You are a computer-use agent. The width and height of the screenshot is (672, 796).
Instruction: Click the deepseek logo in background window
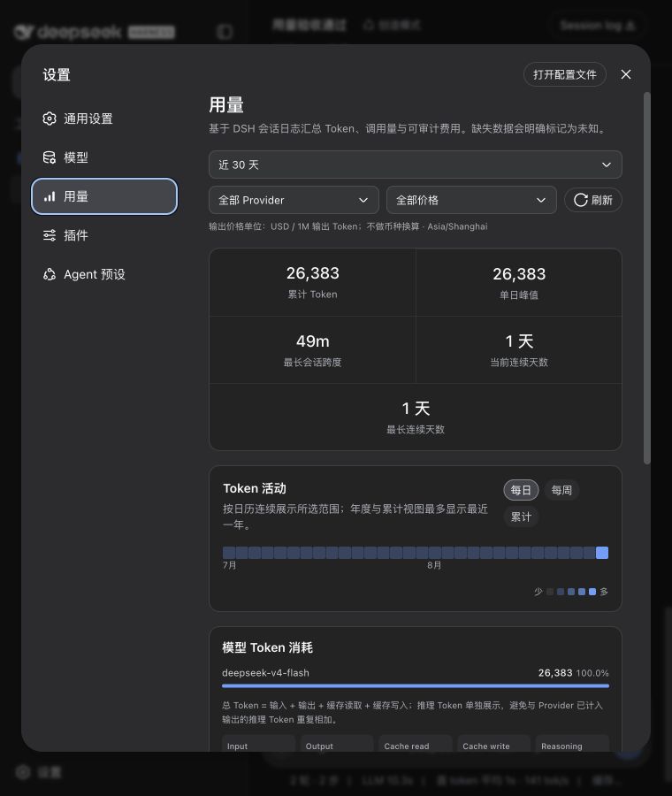(67, 32)
